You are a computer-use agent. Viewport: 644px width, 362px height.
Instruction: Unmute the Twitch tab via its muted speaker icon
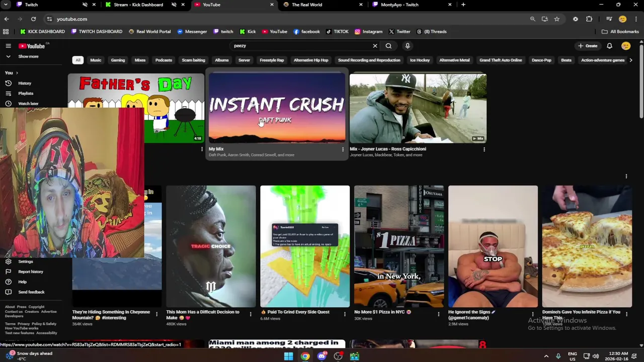85,5
